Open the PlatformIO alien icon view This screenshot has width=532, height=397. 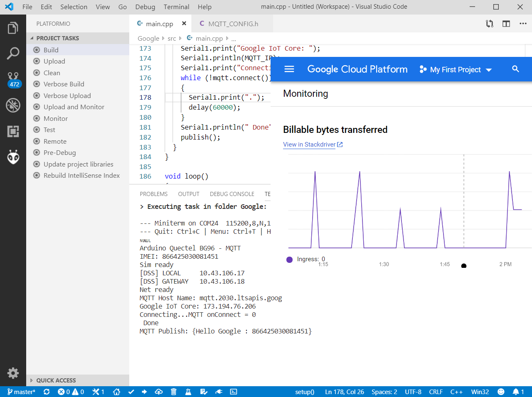tap(13, 157)
